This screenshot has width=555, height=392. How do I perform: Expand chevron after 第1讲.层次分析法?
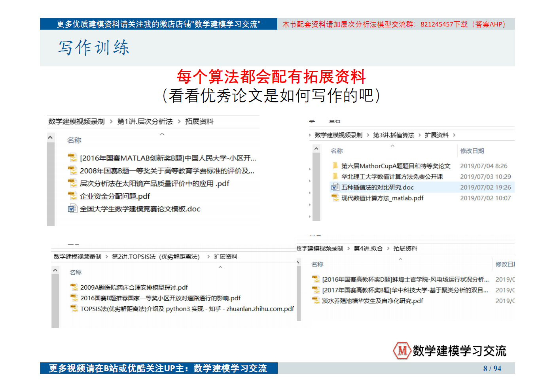pyautogui.click(x=179, y=121)
